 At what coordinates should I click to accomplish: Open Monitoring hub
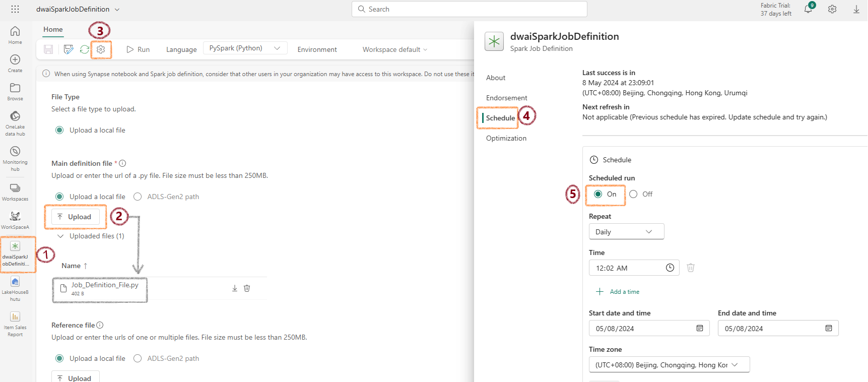click(15, 159)
